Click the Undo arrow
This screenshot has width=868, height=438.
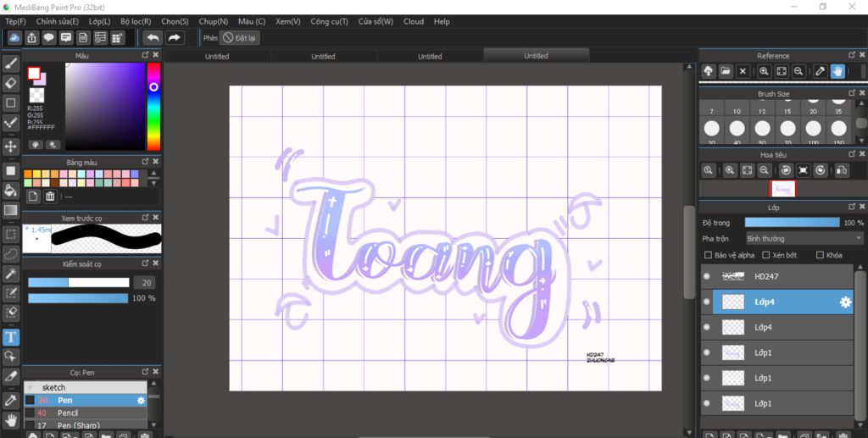coord(153,37)
